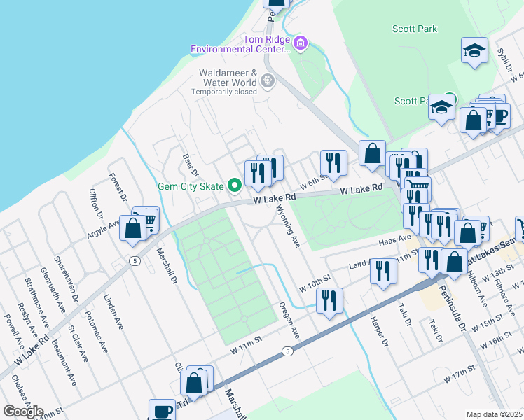Click the Potomac Ave street label

click(96, 332)
